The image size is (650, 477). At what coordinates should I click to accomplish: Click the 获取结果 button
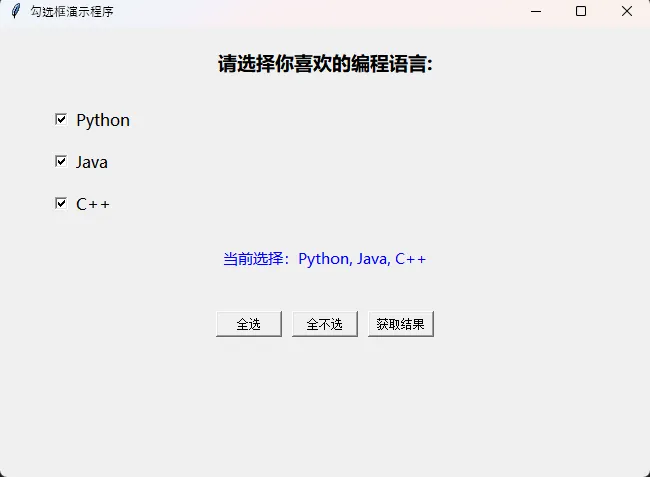click(x=400, y=324)
